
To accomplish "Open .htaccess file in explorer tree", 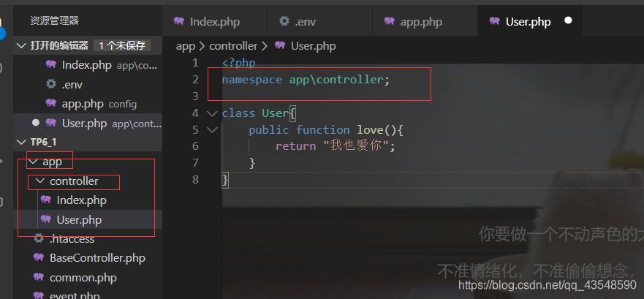I will 88,239.
